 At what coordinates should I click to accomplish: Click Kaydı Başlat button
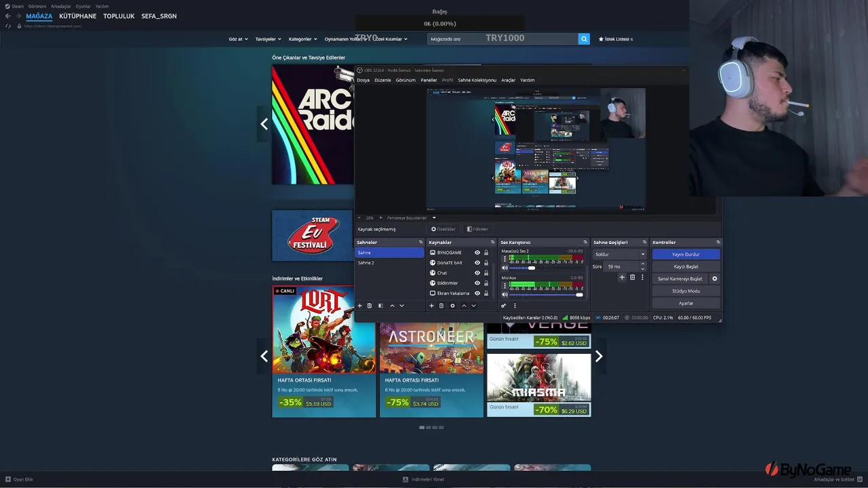[686, 266]
